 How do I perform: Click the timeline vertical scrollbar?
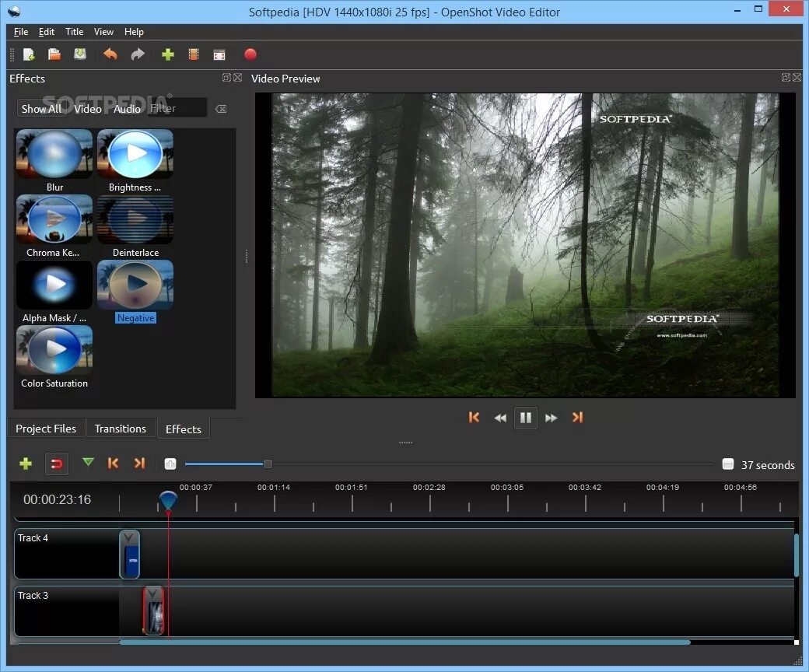pos(797,555)
